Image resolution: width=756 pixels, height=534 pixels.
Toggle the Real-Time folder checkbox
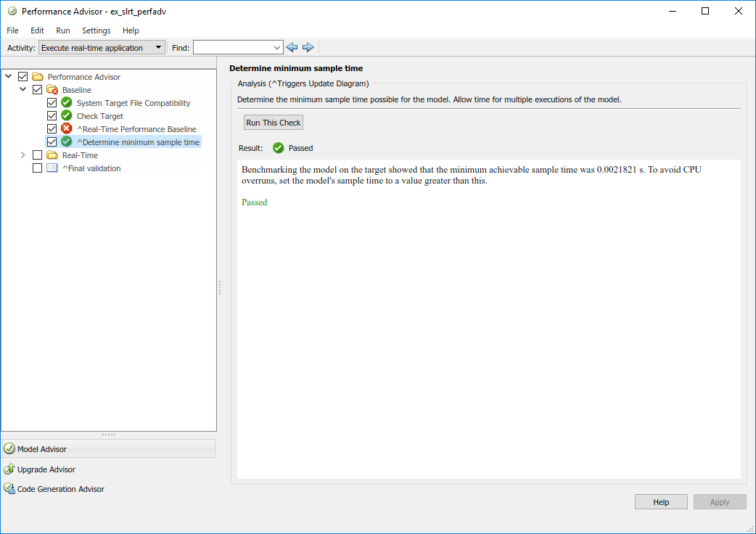tap(38, 155)
